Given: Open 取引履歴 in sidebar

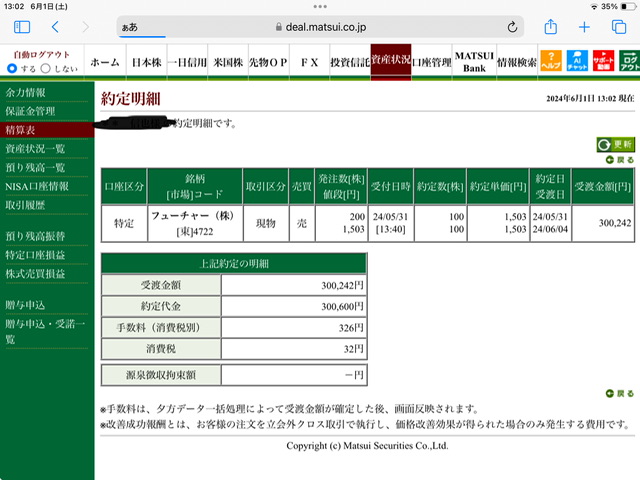Looking at the screenshot, I should pyautogui.click(x=25, y=205).
